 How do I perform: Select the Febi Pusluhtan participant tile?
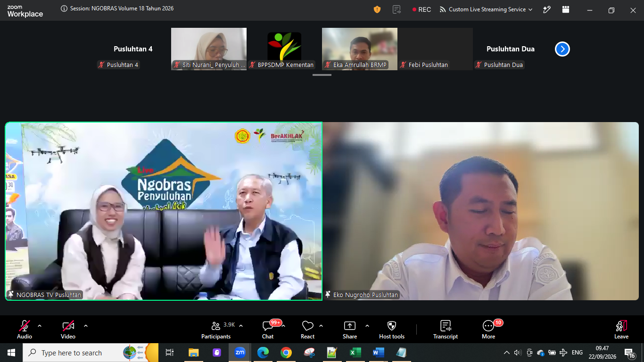coord(435,49)
